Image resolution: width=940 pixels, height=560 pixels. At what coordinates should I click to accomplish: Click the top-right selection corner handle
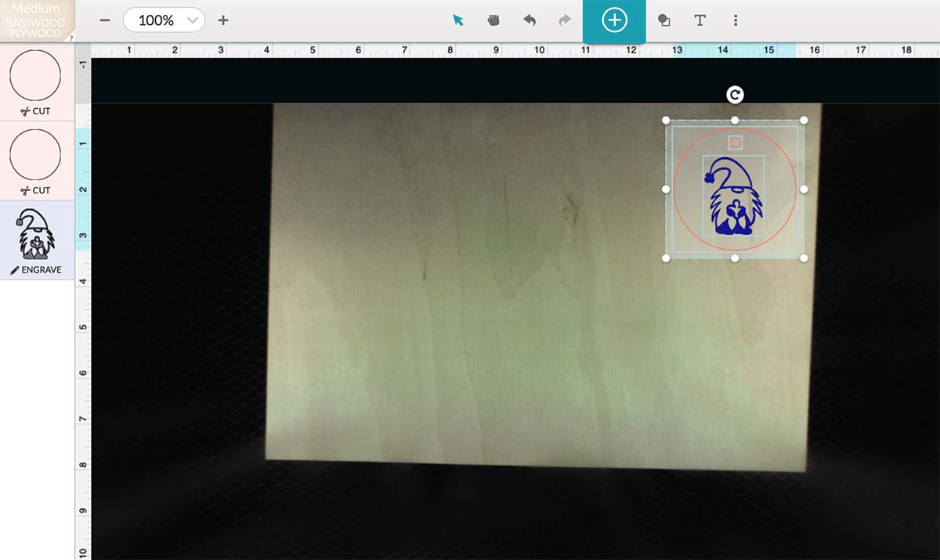[804, 121]
